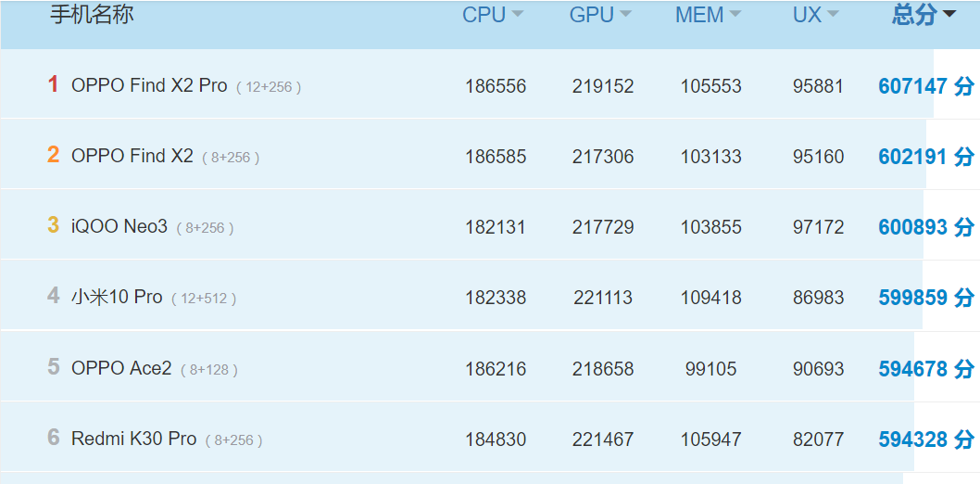This screenshot has width=980, height=484.
Task: Sort by 总分 total score header
Action: coord(923,15)
